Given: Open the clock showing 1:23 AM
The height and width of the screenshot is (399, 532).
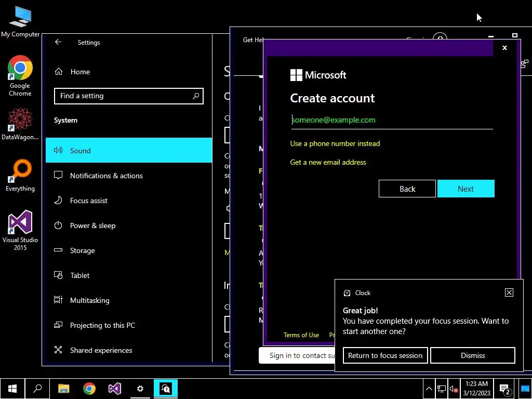Looking at the screenshot, I should pos(477,389).
